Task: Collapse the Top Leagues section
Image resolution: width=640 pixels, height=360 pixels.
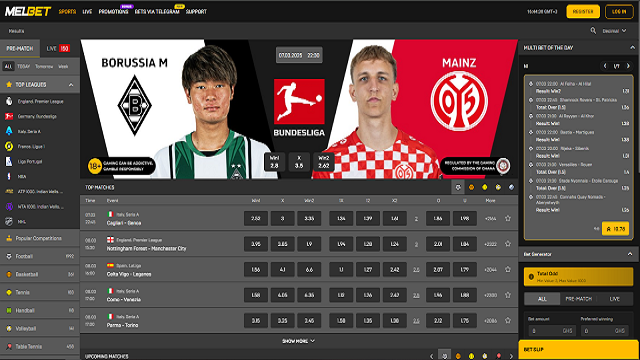Action: [x=71, y=84]
